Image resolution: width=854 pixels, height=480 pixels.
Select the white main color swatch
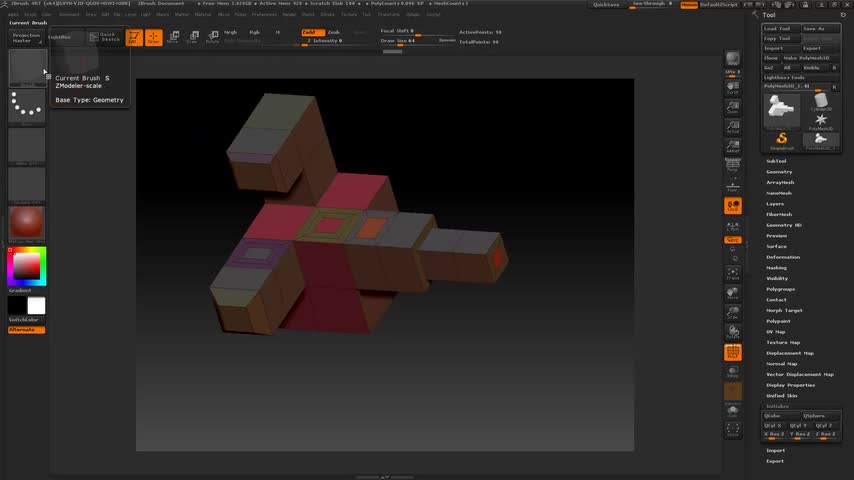pyautogui.click(x=36, y=306)
